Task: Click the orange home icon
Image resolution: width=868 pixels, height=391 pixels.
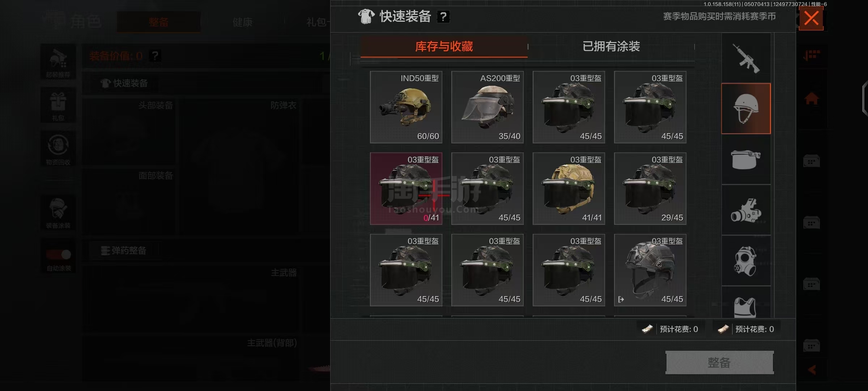Action: point(811,98)
